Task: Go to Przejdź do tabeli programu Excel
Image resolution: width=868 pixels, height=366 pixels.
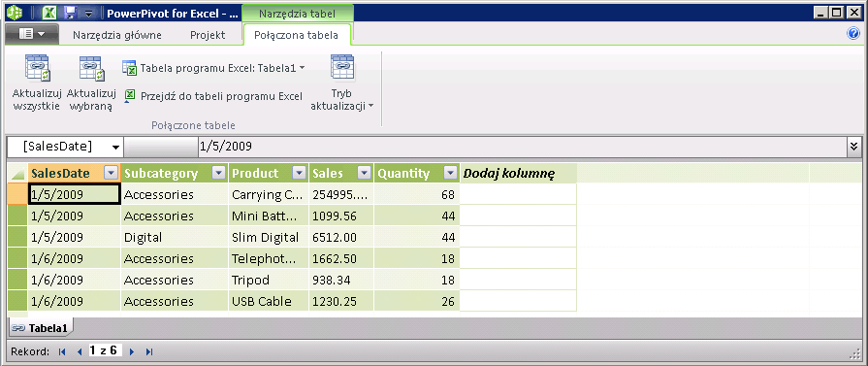Action: tap(213, 96)
